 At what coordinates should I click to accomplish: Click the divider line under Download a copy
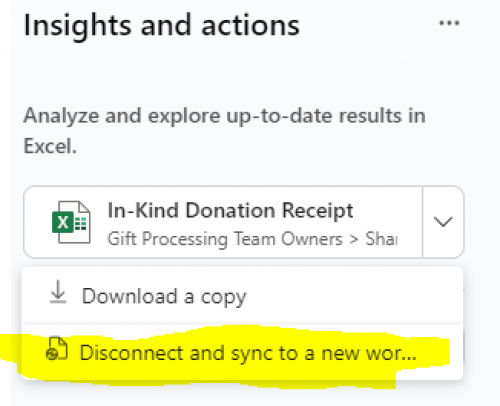pos(242,323)
